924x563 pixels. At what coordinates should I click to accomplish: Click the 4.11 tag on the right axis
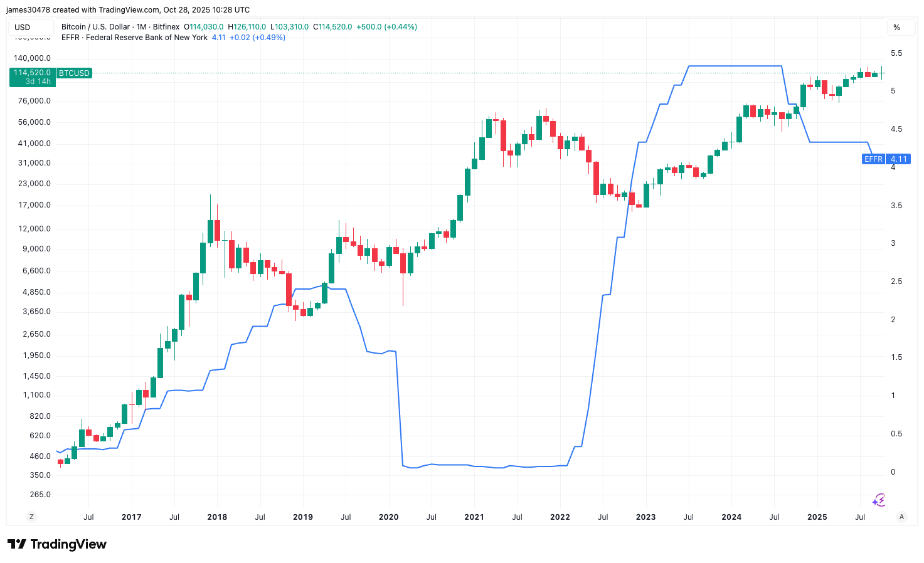pos(898,159)
